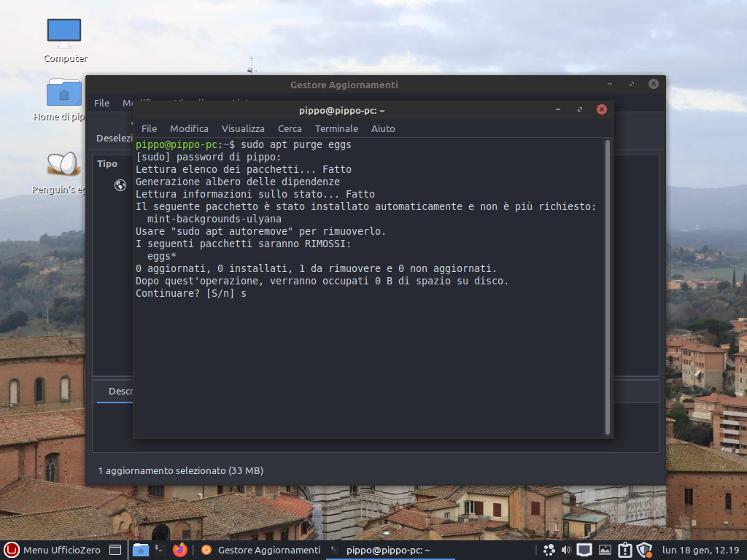Click the line "Generazione albero delle dipendenze"
This screenshot has width=747, height=560.
click(238, 182)
